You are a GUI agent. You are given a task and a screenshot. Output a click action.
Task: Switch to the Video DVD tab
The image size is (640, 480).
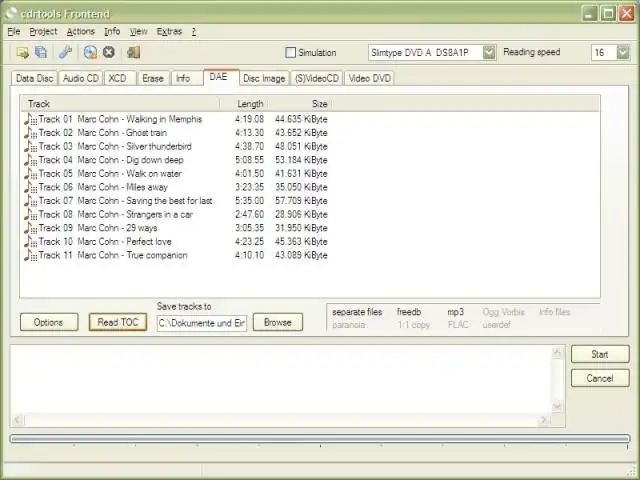pyautogui.click(x=369, y=78)
